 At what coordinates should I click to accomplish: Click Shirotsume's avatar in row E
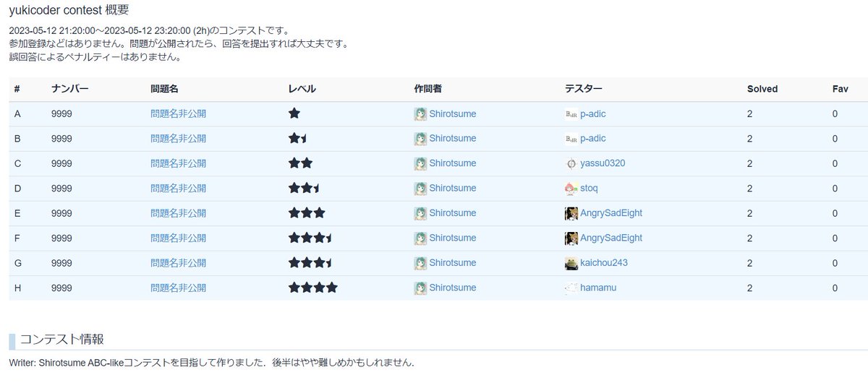(x=420, y=213)
